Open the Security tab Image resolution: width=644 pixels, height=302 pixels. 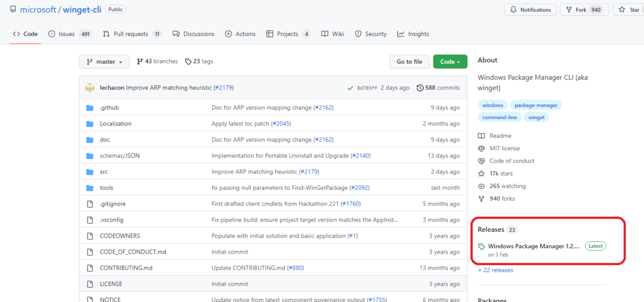[x=371, y=34]
